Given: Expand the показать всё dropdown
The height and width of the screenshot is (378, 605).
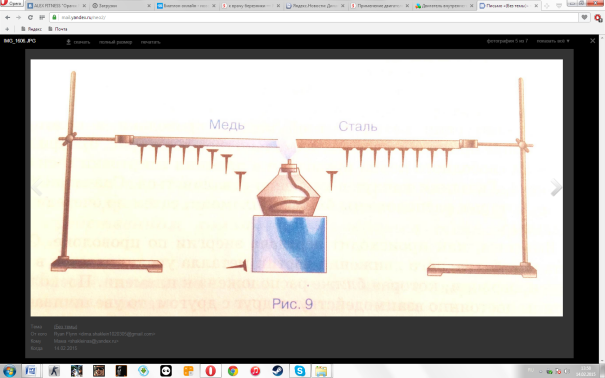Looking at the screenshot, I should point(553,41).
